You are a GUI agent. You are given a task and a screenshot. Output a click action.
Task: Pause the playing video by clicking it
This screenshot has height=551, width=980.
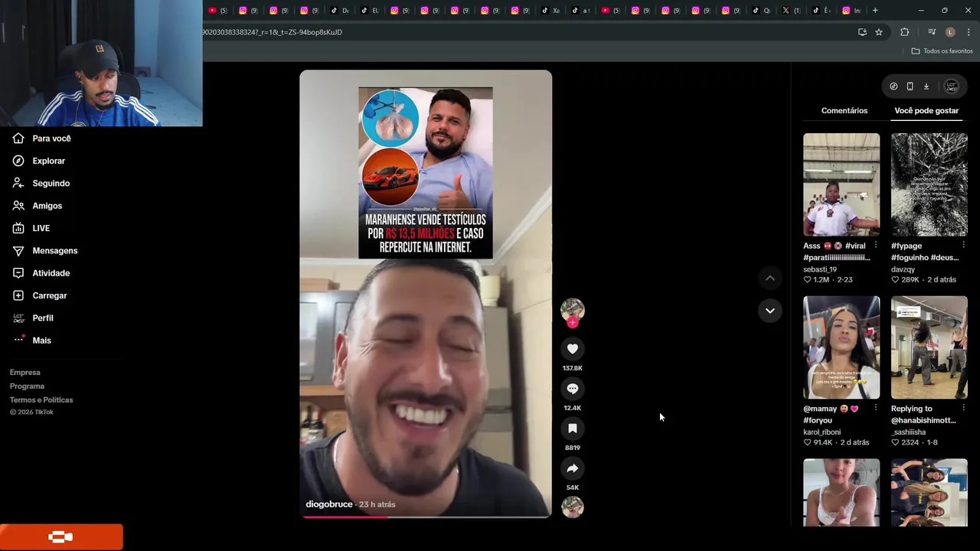click(426, 295)
